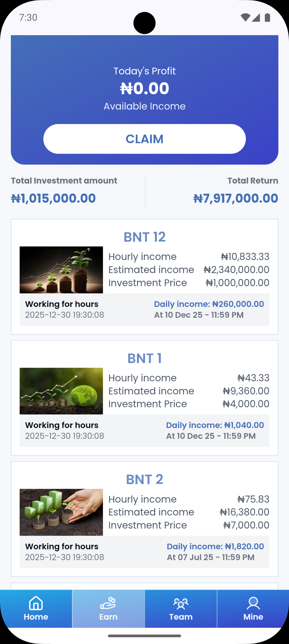Switch to the Mine tab label
The width and height of the screenshot is (289, 644).
(x=253, y=617)
